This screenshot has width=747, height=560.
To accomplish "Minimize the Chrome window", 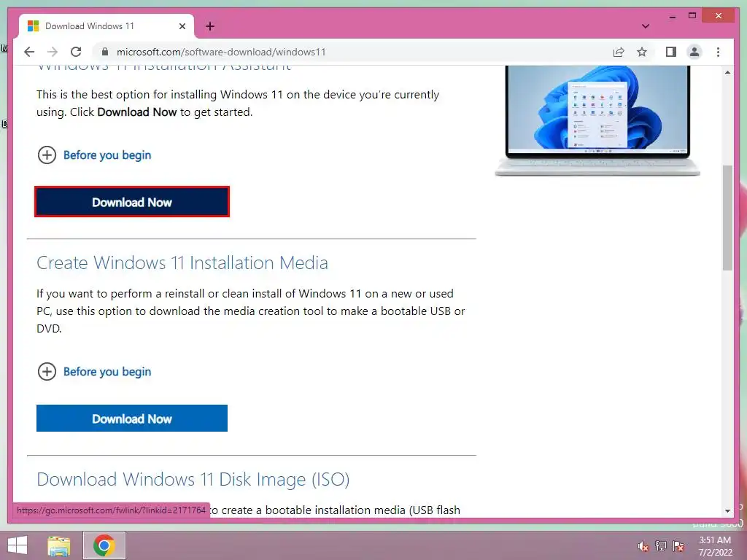I will click(x=672, y=16).
